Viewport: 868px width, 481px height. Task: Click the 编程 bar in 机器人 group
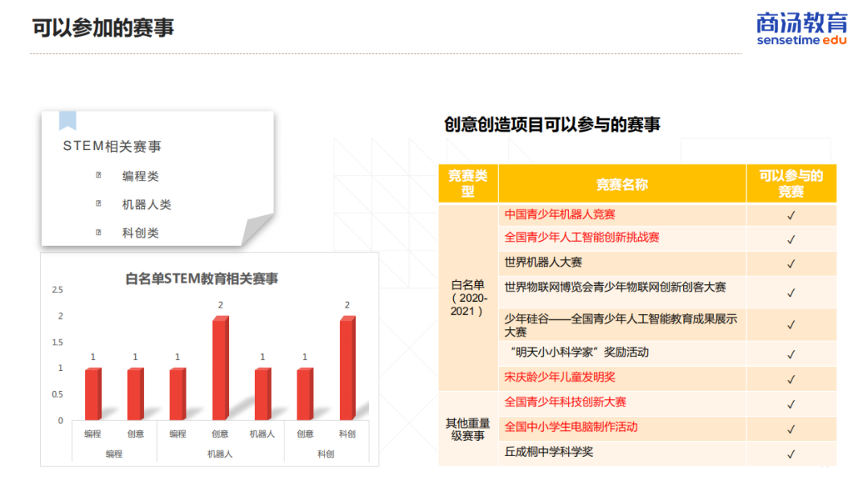(x=178, y=394)
